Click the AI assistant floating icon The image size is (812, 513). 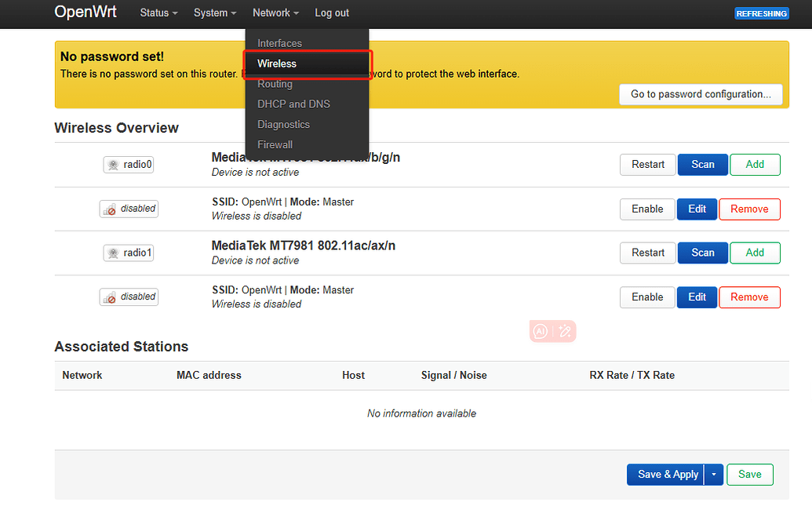[x=540, y=331]
